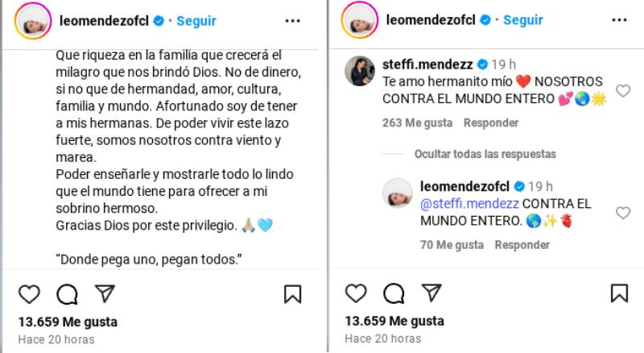
Task: Collapse replies with Ocultar todas las respuestas
Action: [x=485, y=154]
